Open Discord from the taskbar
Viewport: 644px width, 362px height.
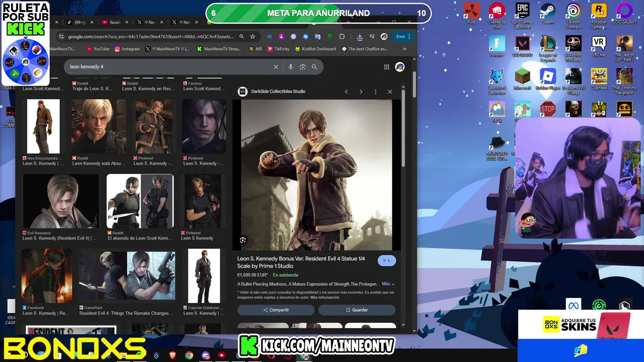pos(206,355)
